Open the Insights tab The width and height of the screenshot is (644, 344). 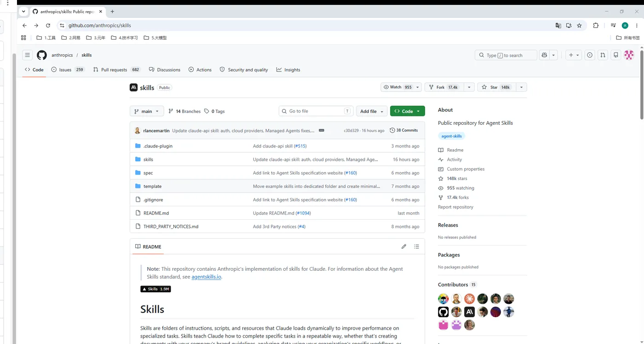point(288,70)
